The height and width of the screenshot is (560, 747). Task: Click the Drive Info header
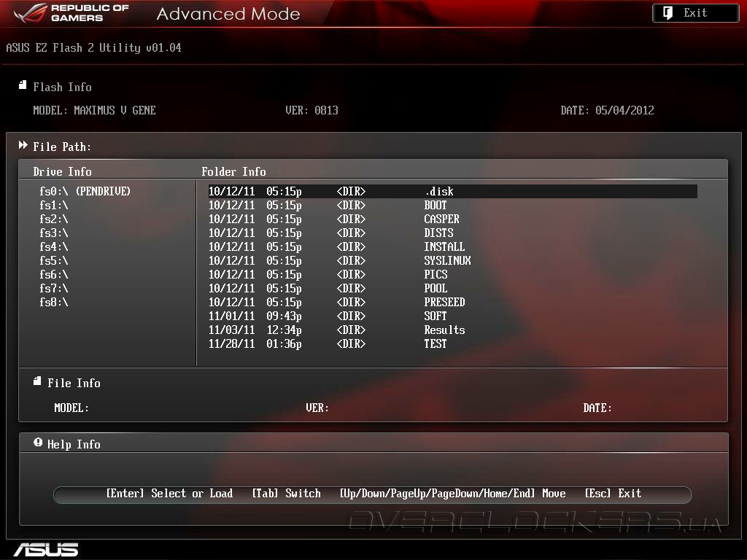coord(63,171)
